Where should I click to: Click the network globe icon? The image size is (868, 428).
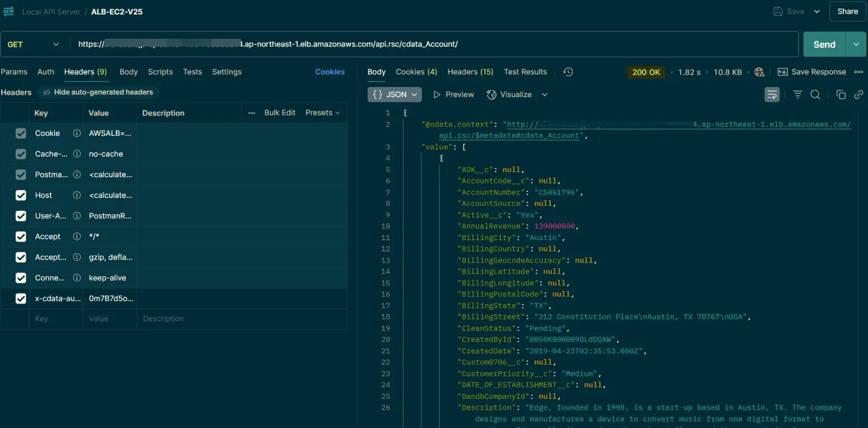click(x=759, y=72)
